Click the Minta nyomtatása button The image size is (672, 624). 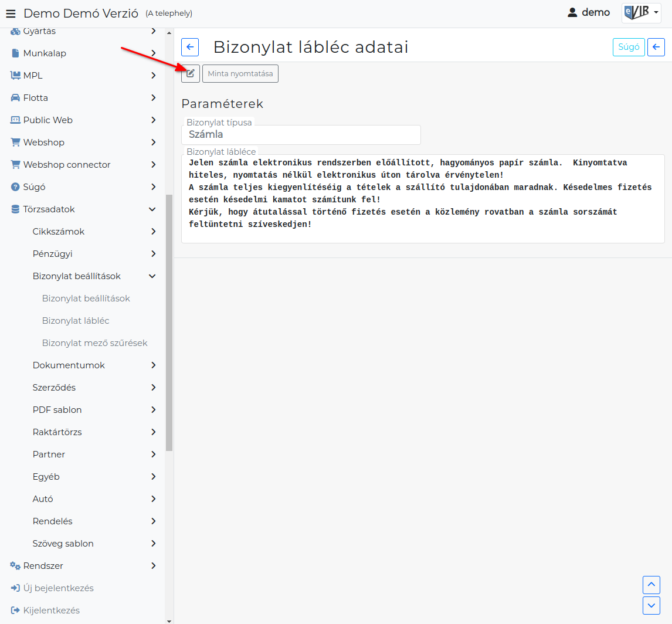(240, 74)
